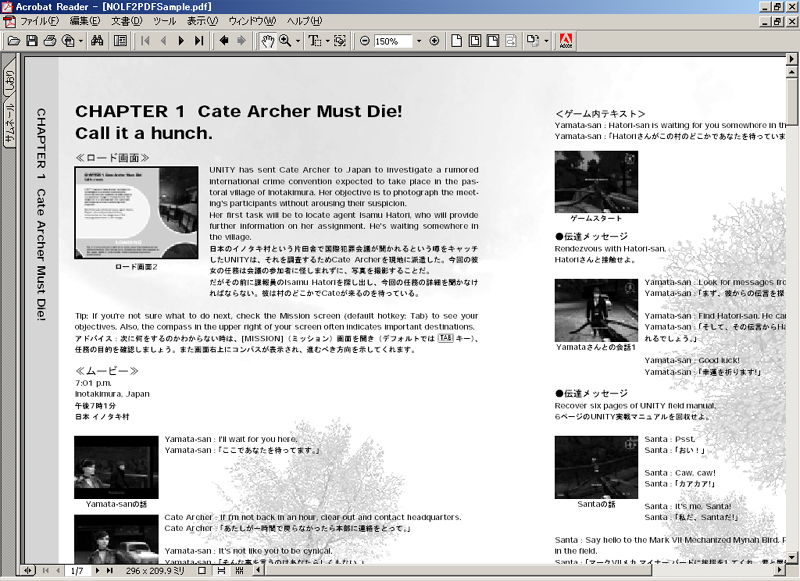Click the document pane menu arrow

792,59
